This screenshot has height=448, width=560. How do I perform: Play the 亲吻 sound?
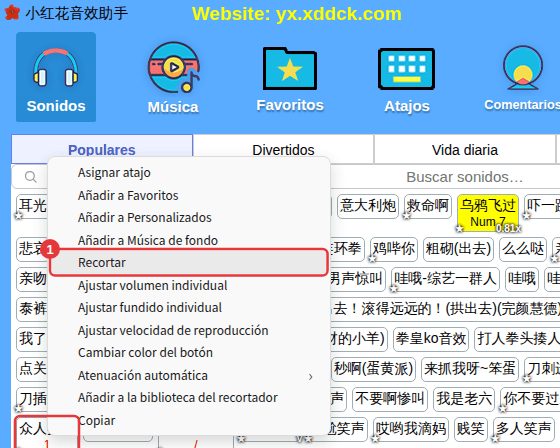pos(32,279)
